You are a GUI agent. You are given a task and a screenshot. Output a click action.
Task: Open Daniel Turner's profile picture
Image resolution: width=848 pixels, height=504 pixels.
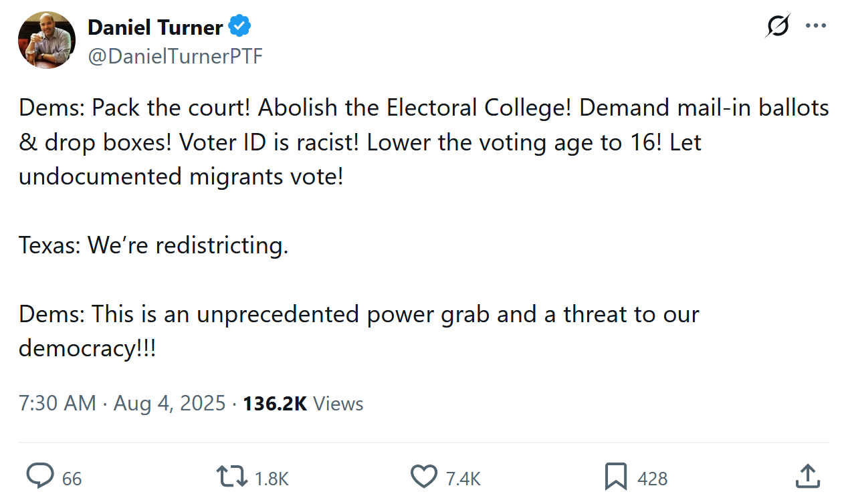coord(46,40)
